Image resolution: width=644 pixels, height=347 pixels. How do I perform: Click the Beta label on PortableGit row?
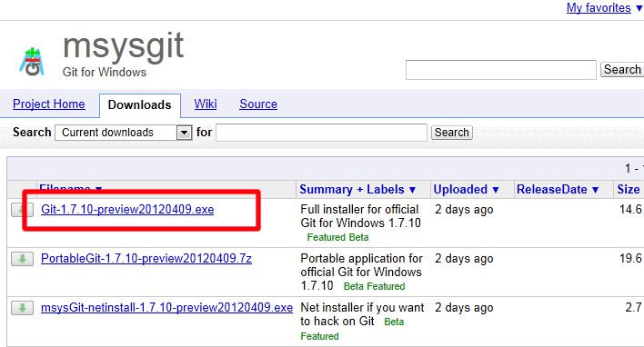click(354, 286)
